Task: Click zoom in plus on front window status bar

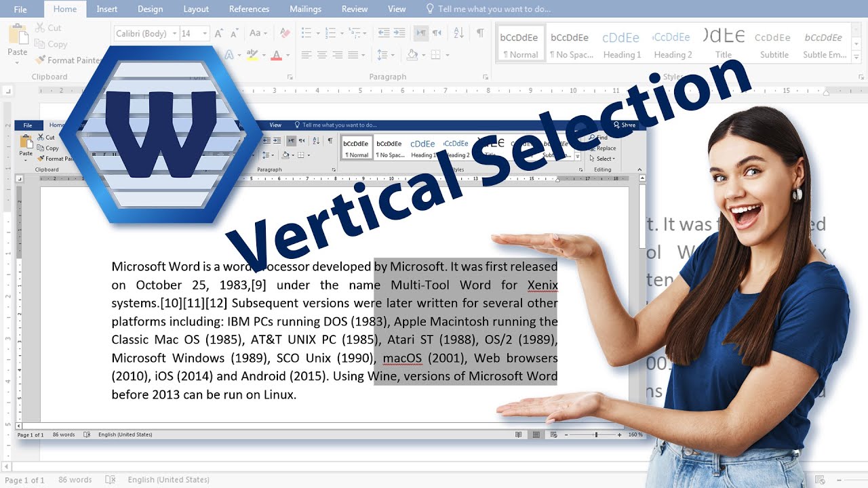Action: tap(619, 434)
